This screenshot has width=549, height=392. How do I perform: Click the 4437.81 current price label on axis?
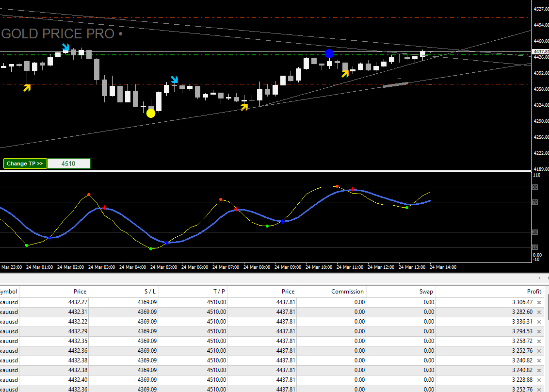click(540, 51)
